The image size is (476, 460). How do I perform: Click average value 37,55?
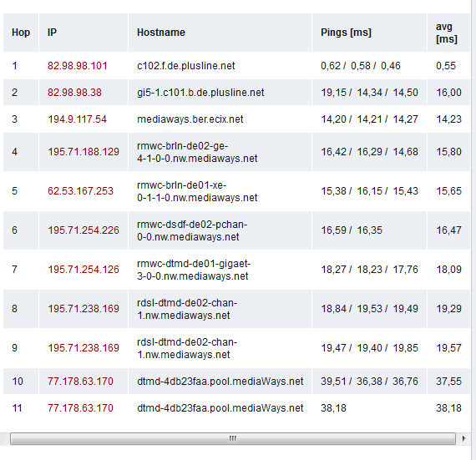pyautogui.click(x=448, y=382)
